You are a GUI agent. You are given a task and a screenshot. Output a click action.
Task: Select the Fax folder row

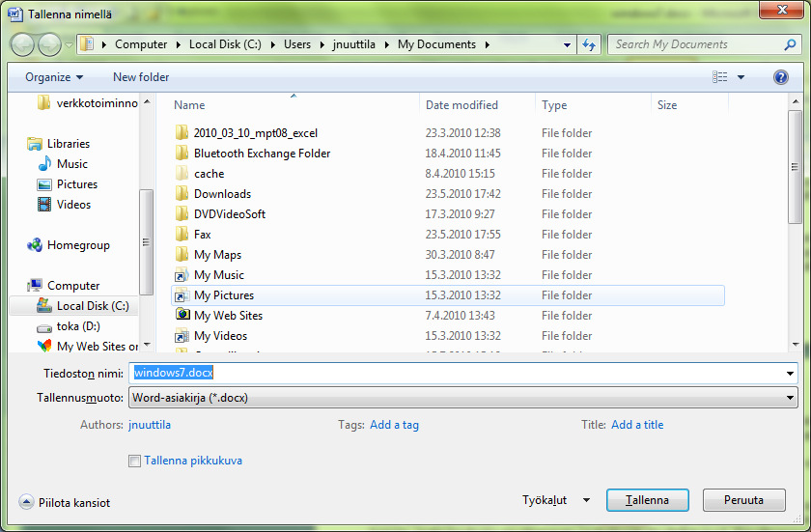(x=447, y=235)
